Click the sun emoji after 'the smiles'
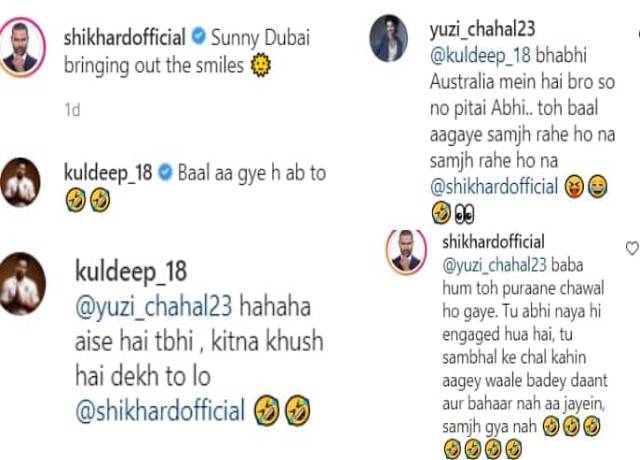Screen dimensions: 640x460 (261, 65)
